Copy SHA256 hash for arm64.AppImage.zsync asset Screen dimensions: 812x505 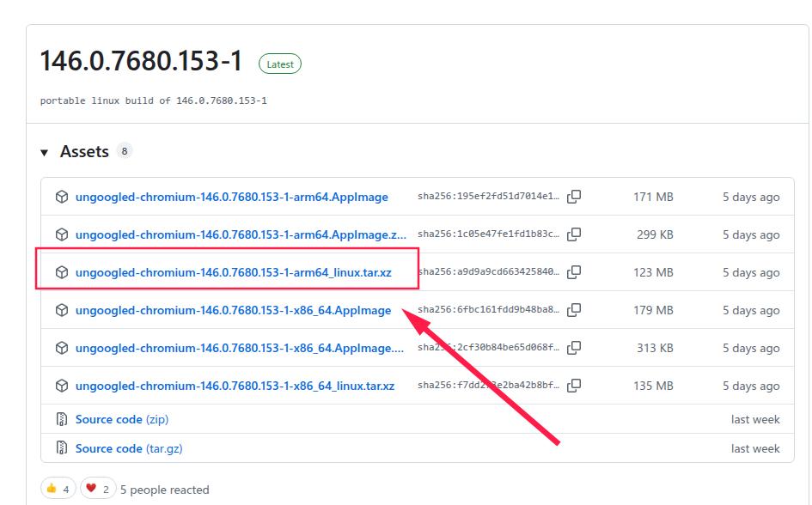574,234
